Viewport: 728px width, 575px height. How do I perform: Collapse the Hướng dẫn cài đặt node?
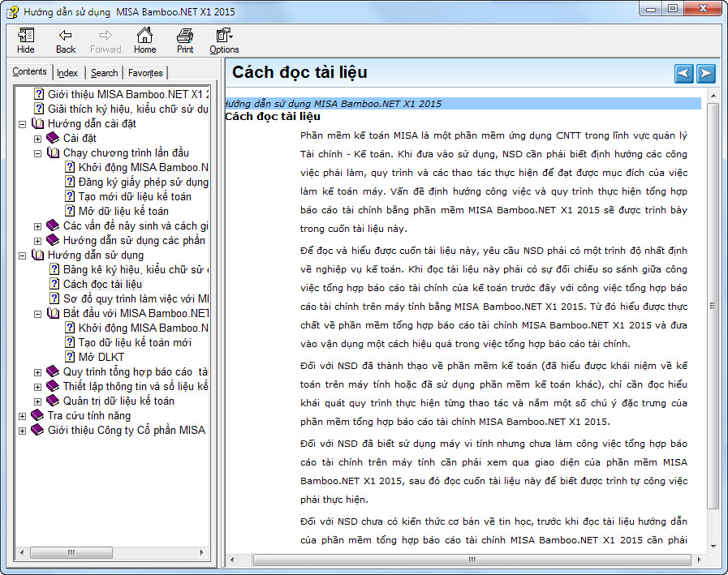(x=22, y=124)
